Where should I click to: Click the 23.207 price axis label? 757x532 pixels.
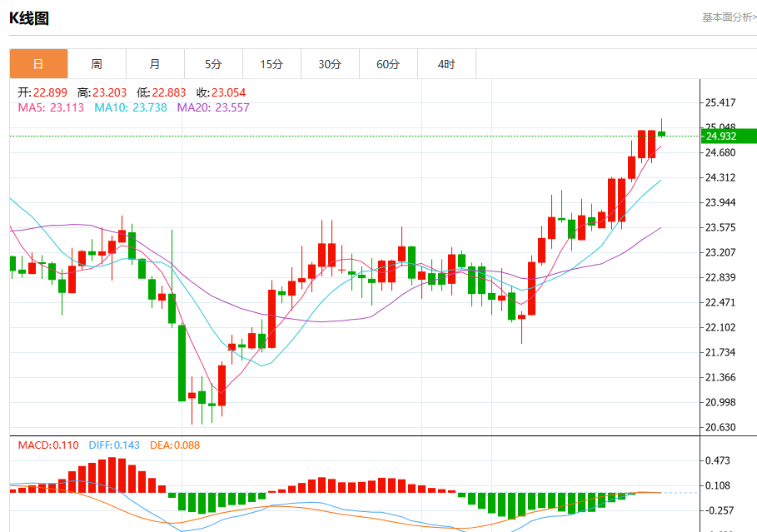[720, 252]
